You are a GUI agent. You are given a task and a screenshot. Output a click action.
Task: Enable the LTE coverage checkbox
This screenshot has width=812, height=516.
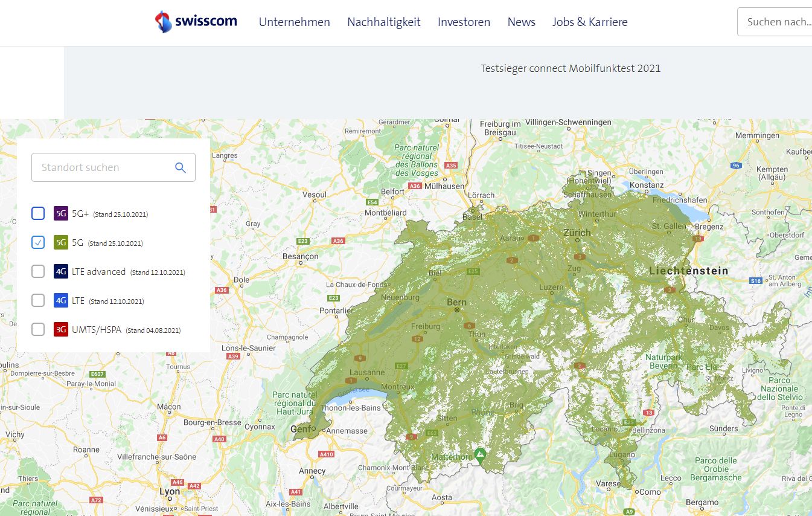38,300
